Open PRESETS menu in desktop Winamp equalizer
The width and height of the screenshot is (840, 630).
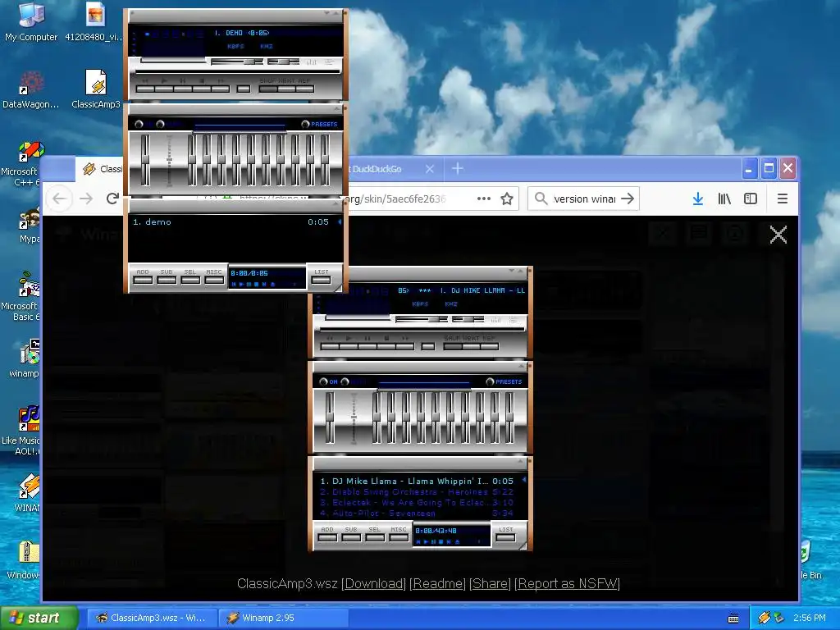click(319, 125)
